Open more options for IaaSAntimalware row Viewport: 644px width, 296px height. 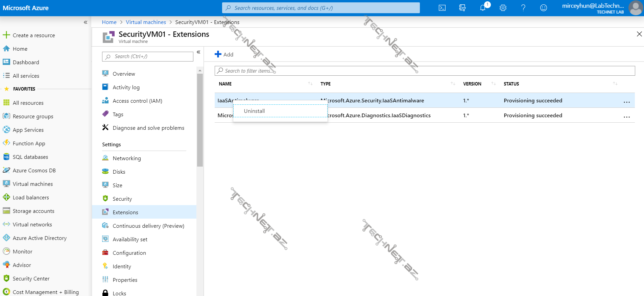click(626, 101)
